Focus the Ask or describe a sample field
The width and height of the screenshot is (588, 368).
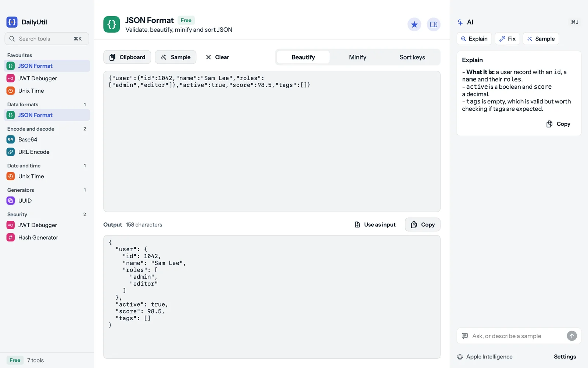(518, 336)
